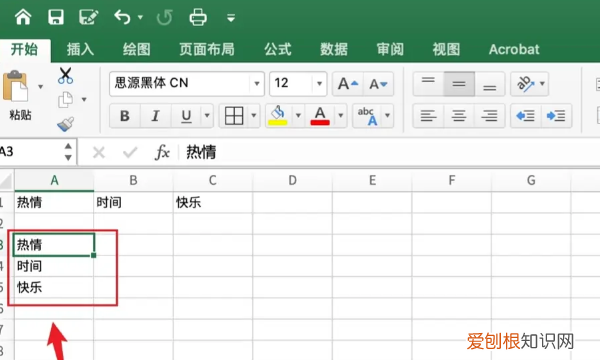
Task: Open the 插入 ribbon tab
Action: pyautogui.click(x=80, y=50)
